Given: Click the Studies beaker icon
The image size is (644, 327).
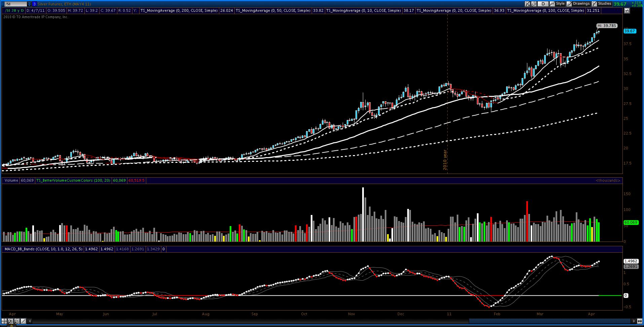Looking at the screenshot, I should [595, 4].
